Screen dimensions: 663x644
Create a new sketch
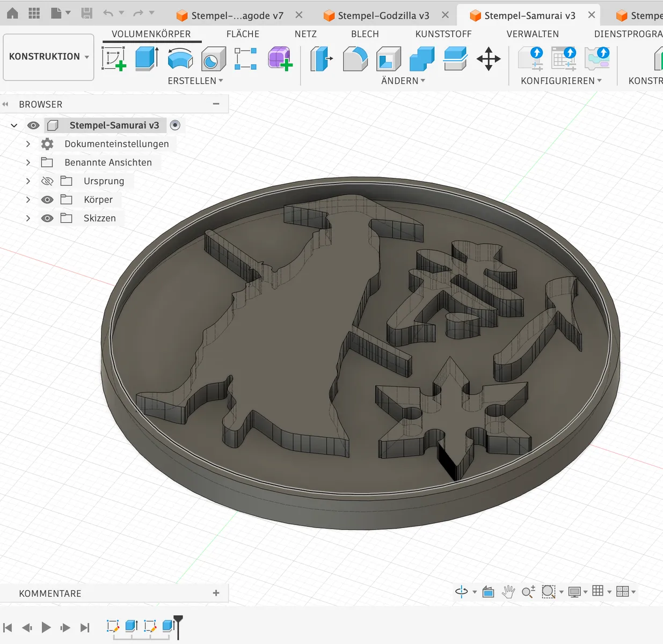(114, 58)
